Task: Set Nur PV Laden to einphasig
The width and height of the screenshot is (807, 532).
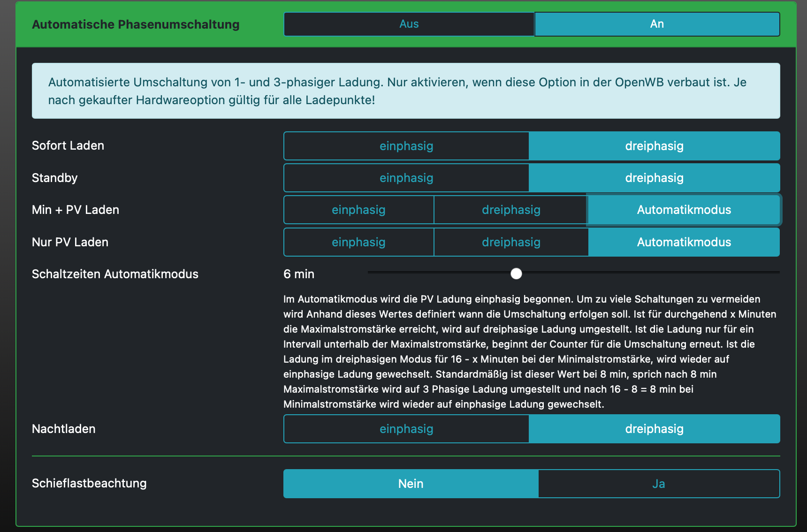Action: [358, 242]
